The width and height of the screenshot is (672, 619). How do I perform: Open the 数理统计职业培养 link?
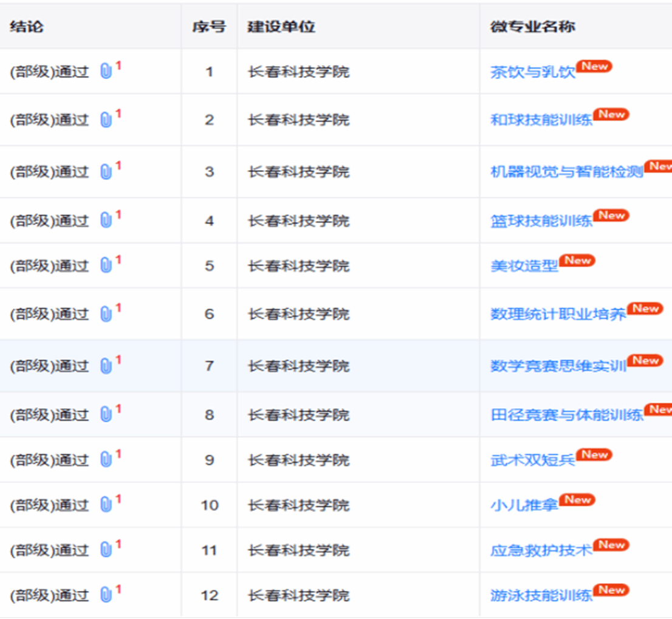(x=558, y=315)
